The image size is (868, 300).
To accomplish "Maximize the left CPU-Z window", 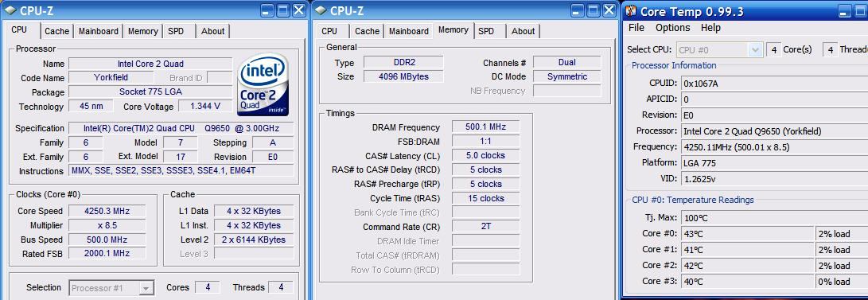I will point(283,10).
